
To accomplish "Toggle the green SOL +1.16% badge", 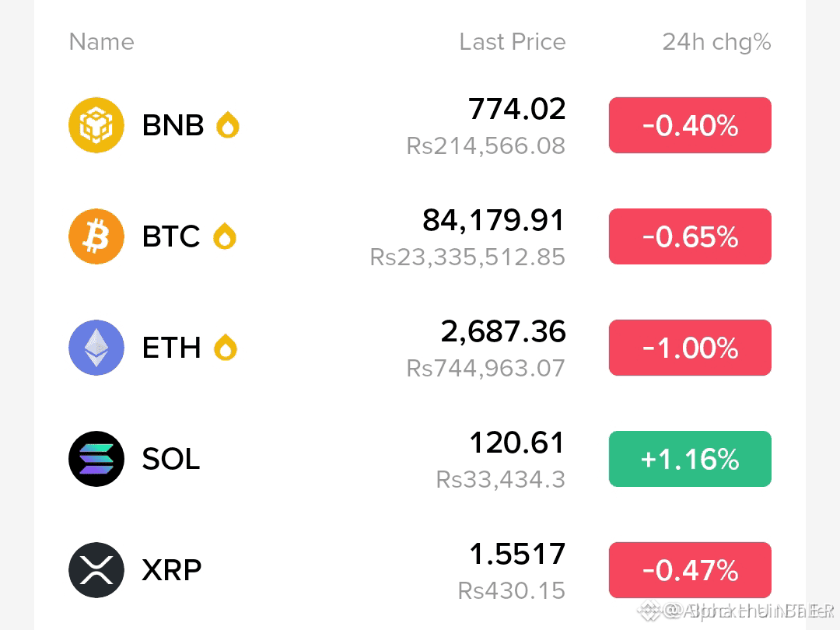I will coord(690,459).
